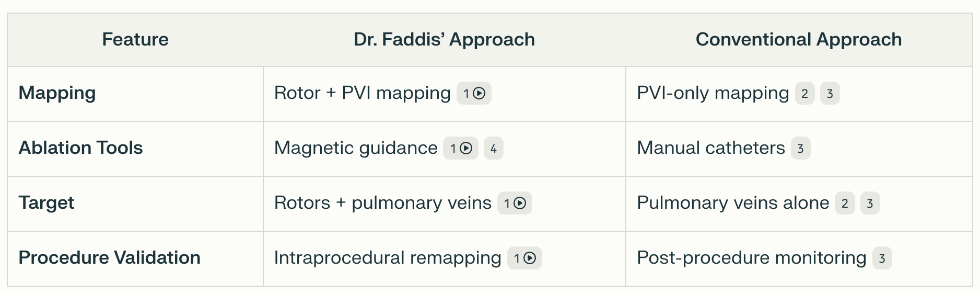Click the Feature column header

click(135, 40)
